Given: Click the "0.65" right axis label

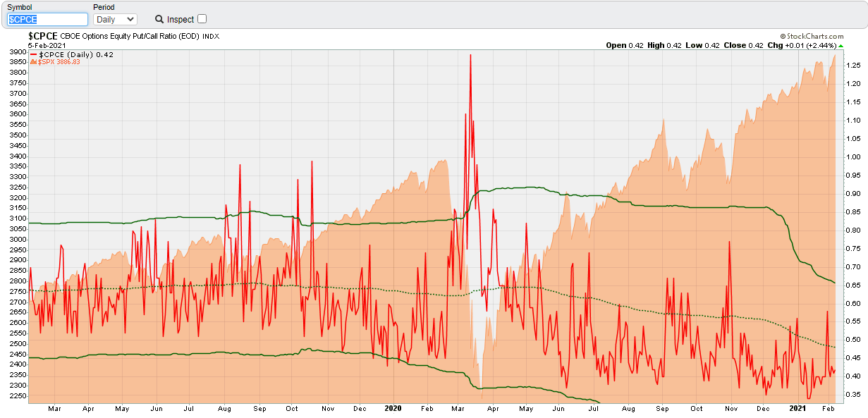Looking at the screenshot, I should pyautogui.click(x=852, y=285).
